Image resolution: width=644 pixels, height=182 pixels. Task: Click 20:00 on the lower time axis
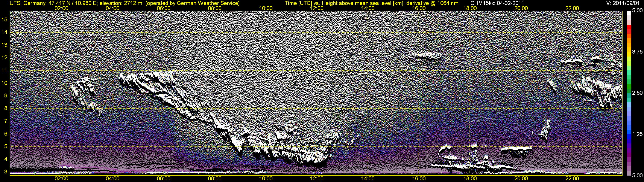click(x=521, y=179)
